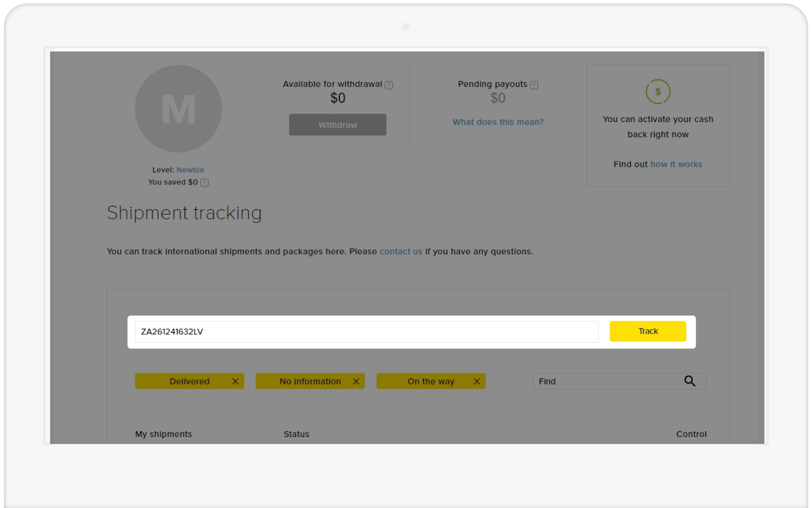
Task: Click the M profile avatar
Action: [x=178, y=109]
